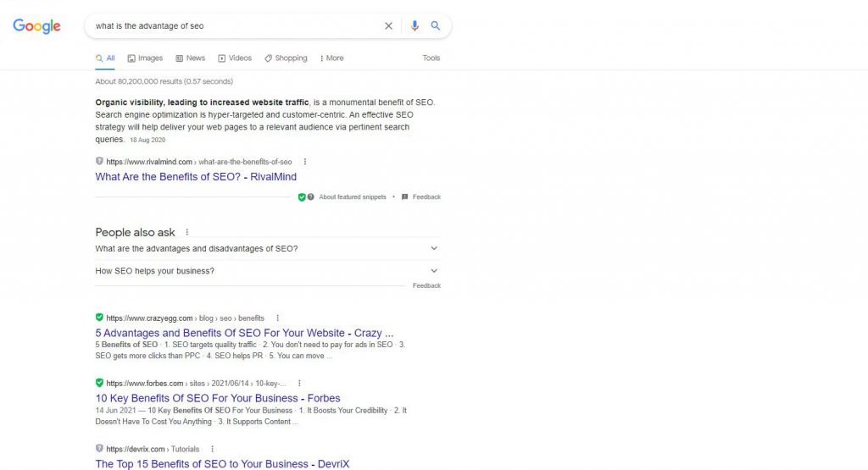This screenshot has width=868, height=470.
Task: Open three-dot menu beside People also ask
Action: 187,232
